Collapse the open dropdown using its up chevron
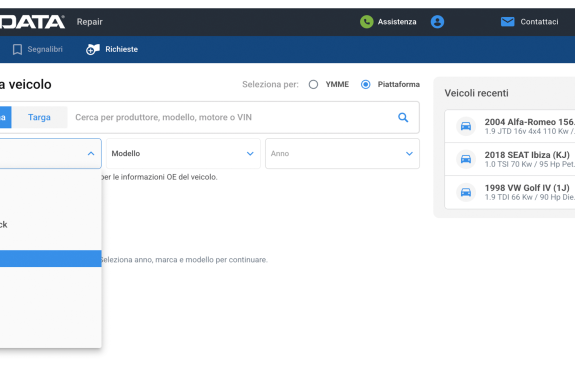 91,154
